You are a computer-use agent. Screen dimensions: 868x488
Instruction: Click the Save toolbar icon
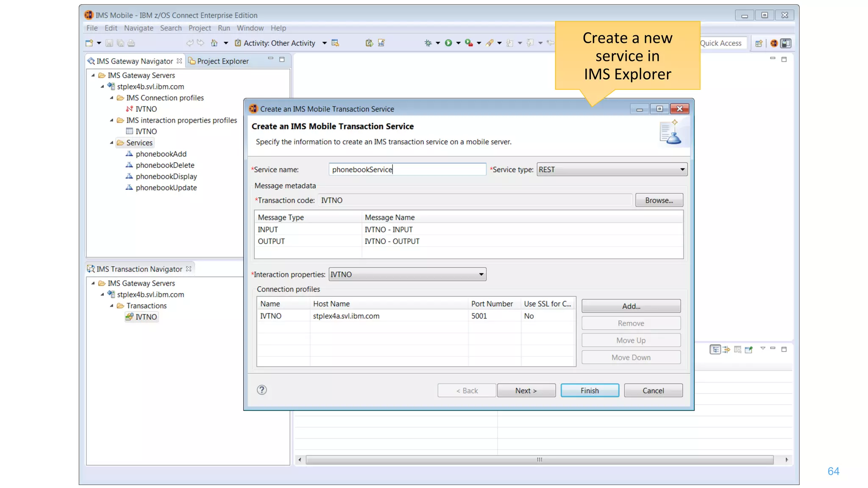(109, 43)
